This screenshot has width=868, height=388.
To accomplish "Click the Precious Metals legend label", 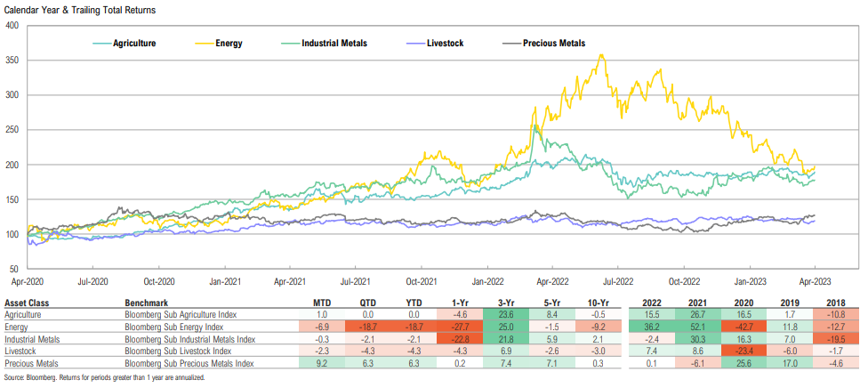I will click(554, 43).
